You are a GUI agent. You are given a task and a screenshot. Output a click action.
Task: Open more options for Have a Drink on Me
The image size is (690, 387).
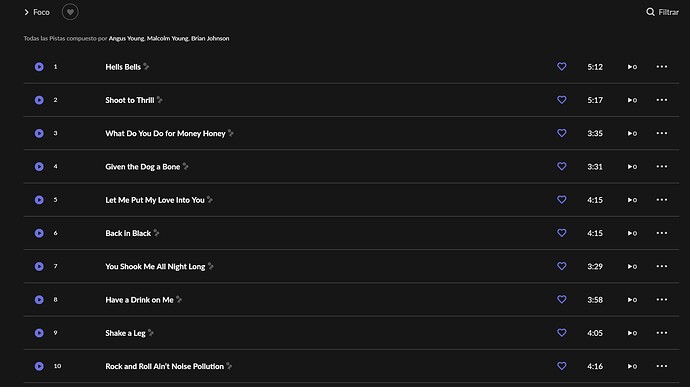(x=662, y=300)
